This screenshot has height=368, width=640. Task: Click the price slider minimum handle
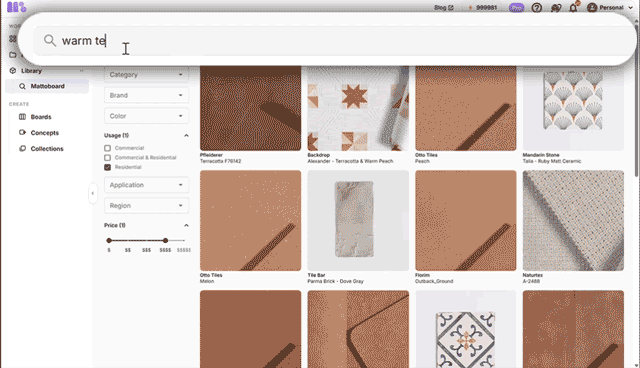109,241
